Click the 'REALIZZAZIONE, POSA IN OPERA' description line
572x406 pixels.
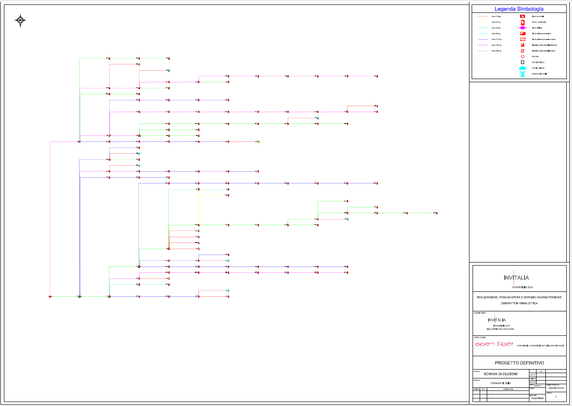tap(519, 297)
